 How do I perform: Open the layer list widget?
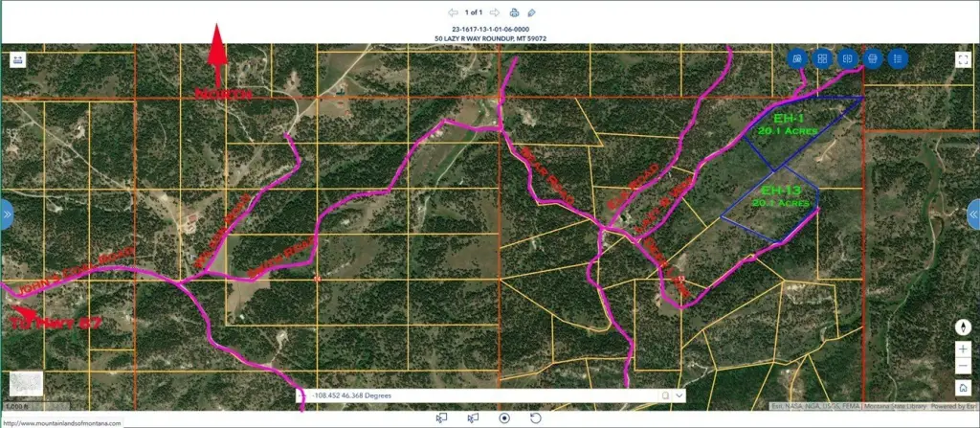[898, 58]
